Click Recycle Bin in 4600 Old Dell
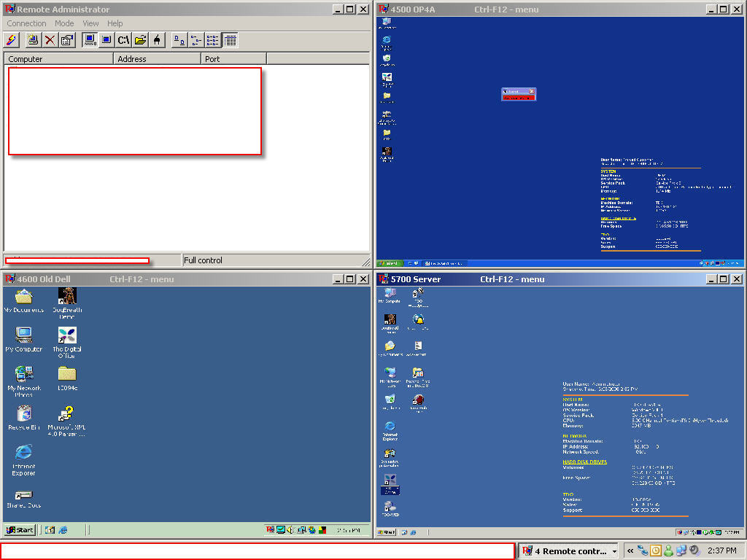Viewport: 747px width, 560px height. point(24,418)
